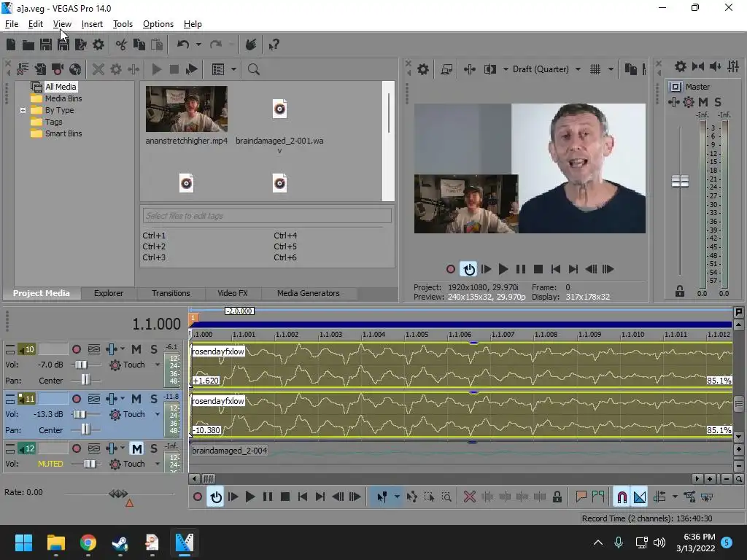Select zoom edit tool magnifier icon
This screenshot has width=747, height=560.
coord(446,497)
